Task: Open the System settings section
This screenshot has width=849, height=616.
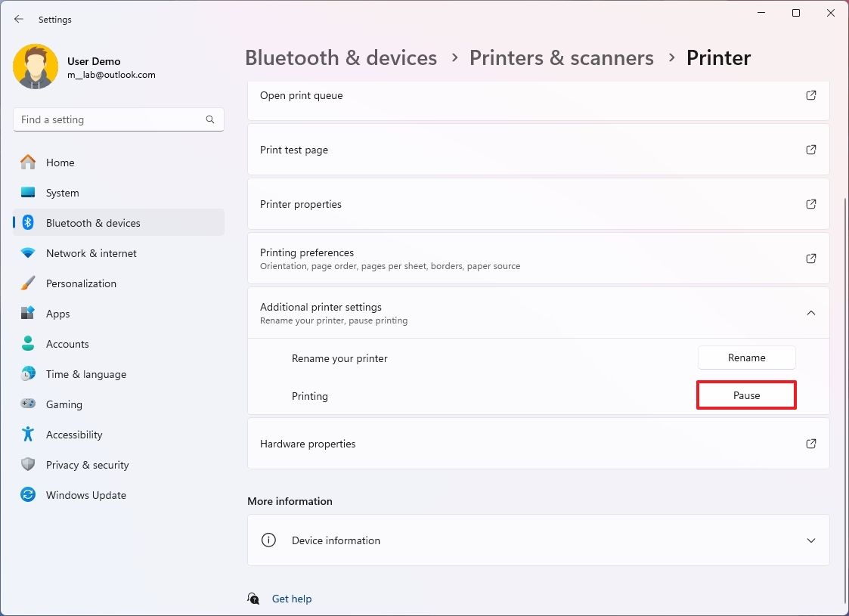Action: 63,193
